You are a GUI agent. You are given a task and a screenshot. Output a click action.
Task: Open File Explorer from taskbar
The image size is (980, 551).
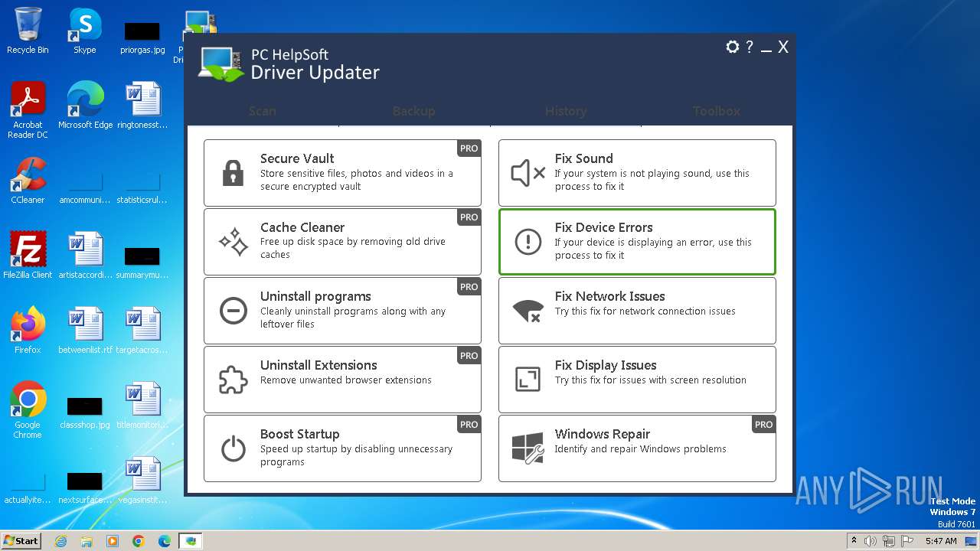[87, 541]
